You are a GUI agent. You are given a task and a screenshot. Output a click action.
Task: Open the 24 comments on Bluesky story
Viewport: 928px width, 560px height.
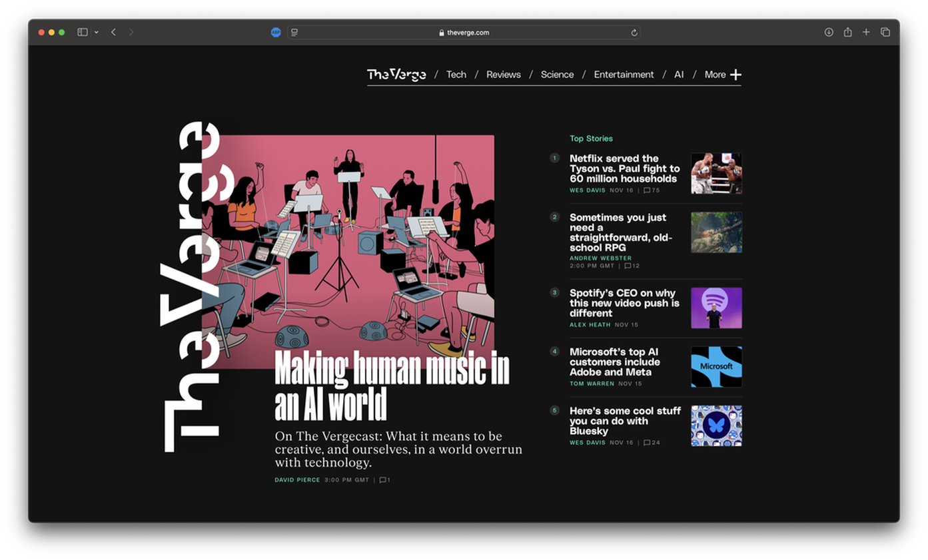tap(652, 443)
